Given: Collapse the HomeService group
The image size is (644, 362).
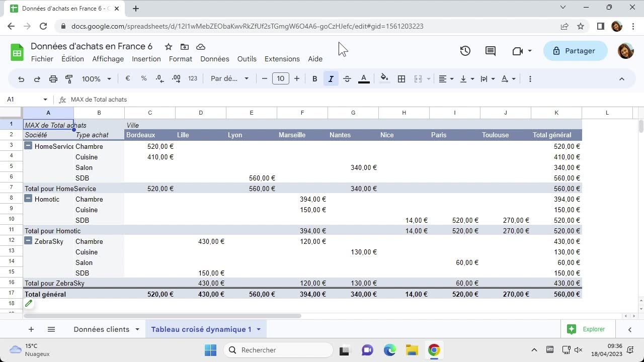Looking at the screenshot, I should 29,146.
